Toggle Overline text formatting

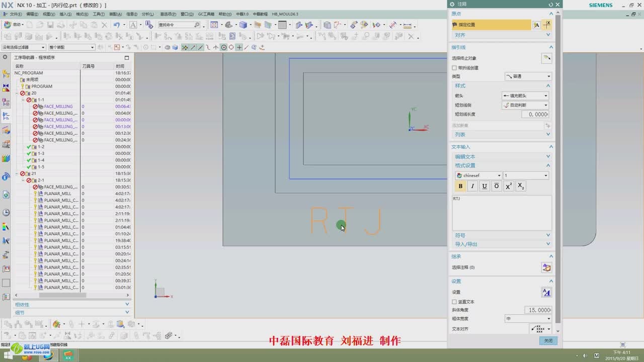coord(496,186)
